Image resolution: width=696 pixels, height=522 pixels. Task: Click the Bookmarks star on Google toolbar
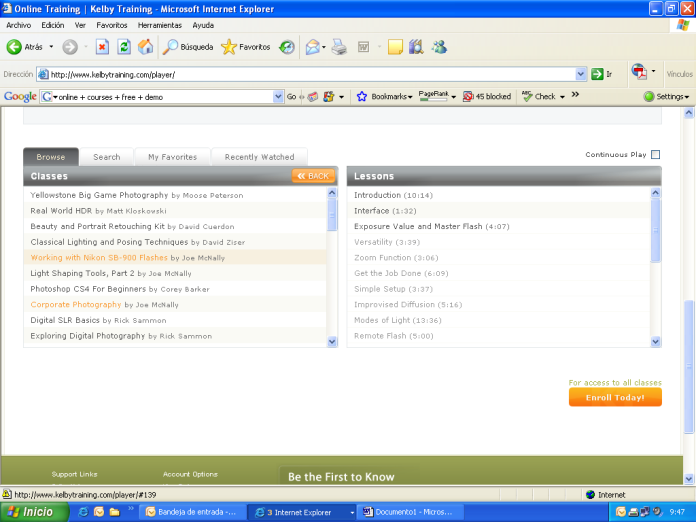pyautogui.click(x=362, y=96)
